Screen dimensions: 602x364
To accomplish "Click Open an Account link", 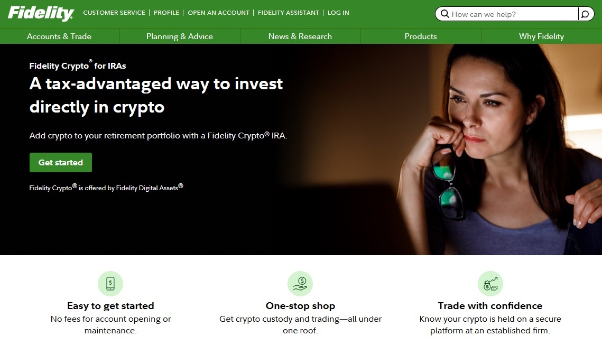I will 218,13.
